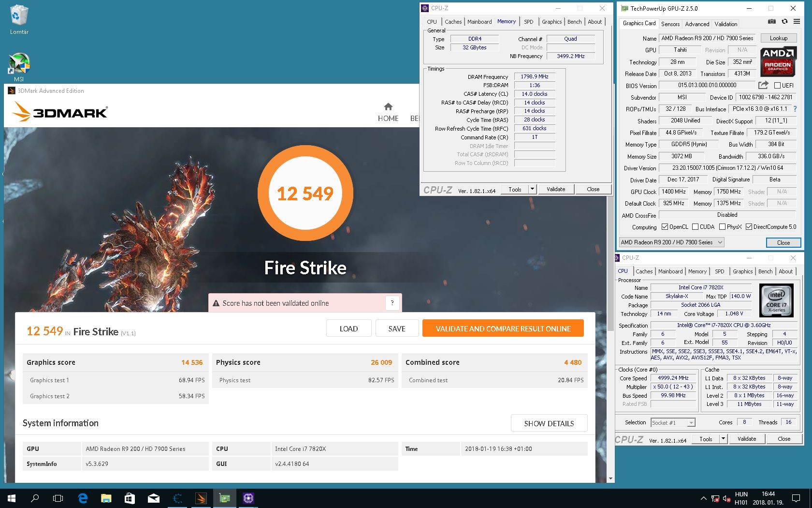Viewport: 812px width, 508px height.
Task: Open the SPD tab in Memory CPU-Z window
Action: 529,22
